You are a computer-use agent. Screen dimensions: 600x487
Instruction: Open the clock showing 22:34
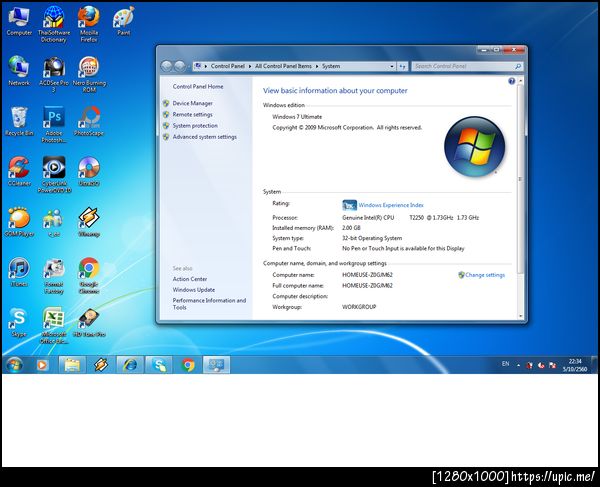pos(575,365)
